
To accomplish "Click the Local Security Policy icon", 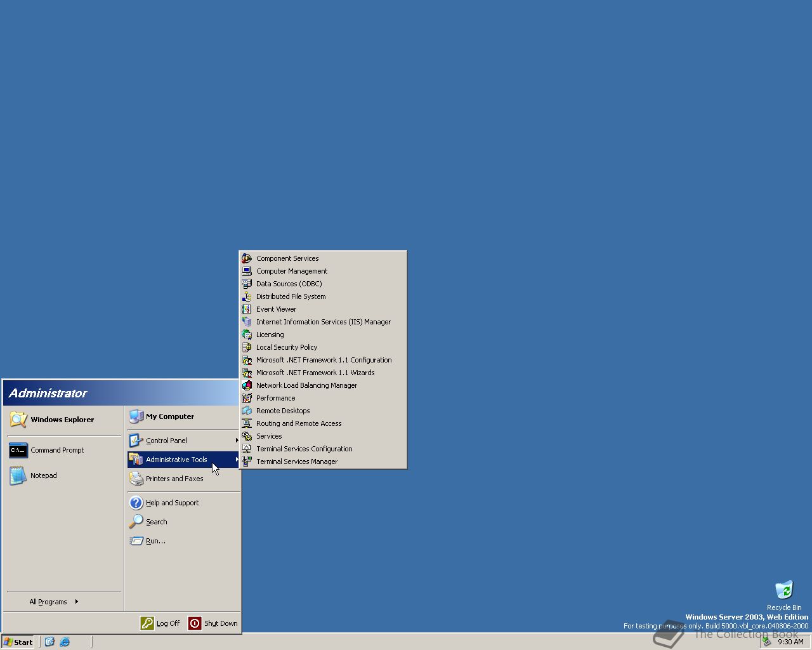I will click(247, 347).
